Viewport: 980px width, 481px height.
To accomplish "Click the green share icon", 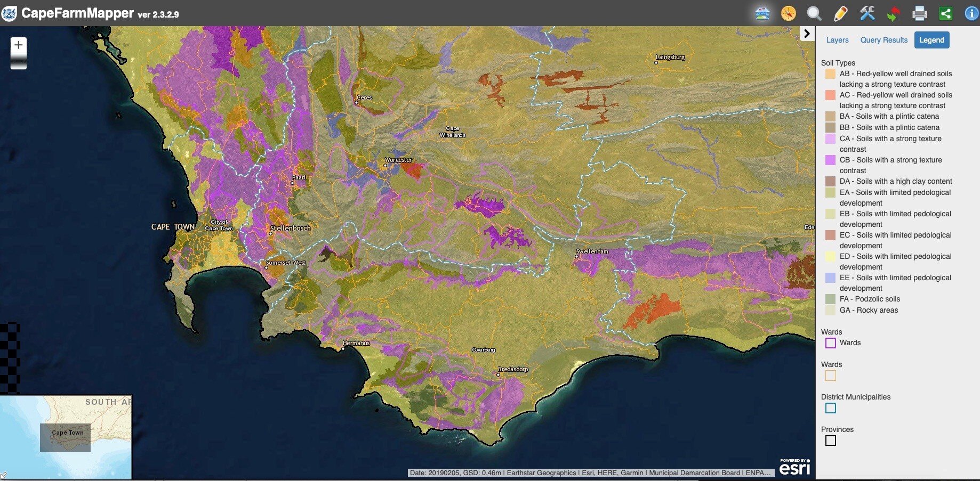I will 946,13.
